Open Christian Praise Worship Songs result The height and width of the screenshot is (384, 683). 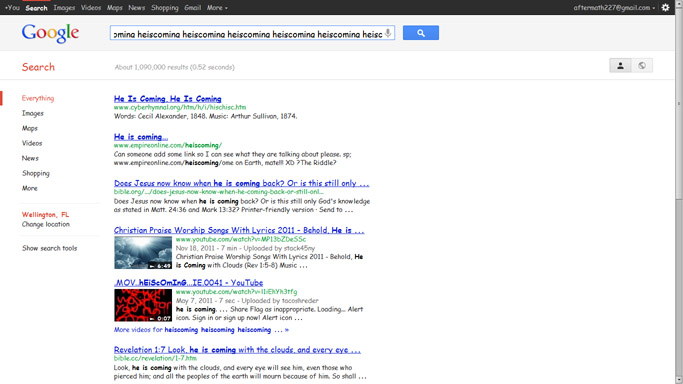(x=239, y=230)
